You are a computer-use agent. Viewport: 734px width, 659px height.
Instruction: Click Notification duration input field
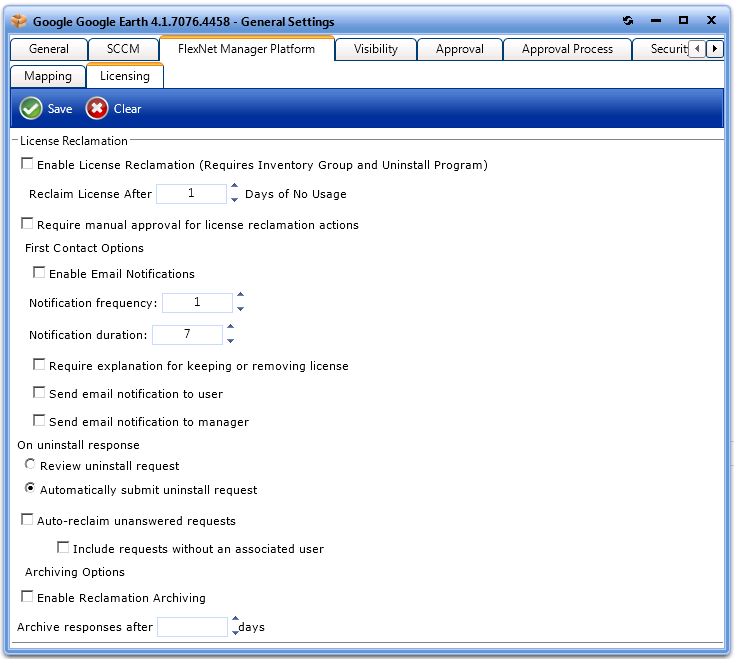coord(187,335)
